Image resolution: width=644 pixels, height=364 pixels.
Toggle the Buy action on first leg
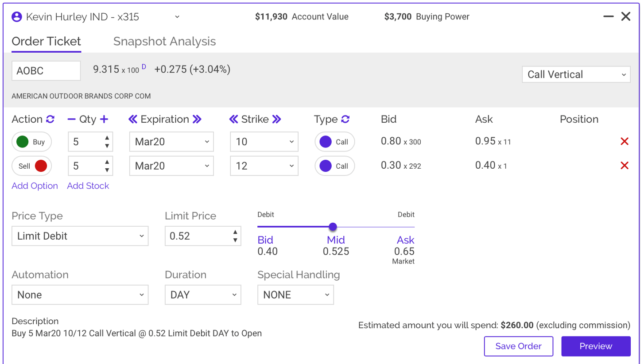31,142
